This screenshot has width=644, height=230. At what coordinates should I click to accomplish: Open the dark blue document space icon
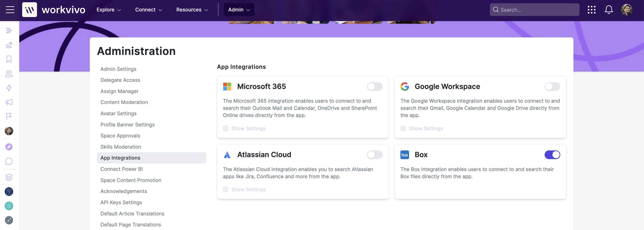[9, 192]
